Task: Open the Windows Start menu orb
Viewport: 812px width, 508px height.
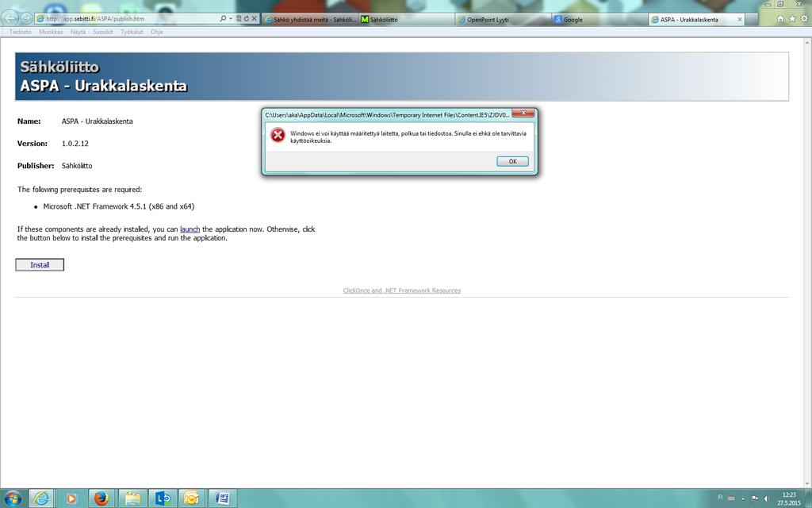Action: [x=13, y=498]
